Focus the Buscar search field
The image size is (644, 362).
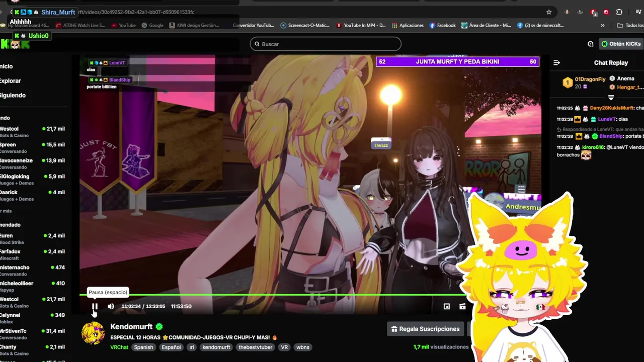[326, 44]
